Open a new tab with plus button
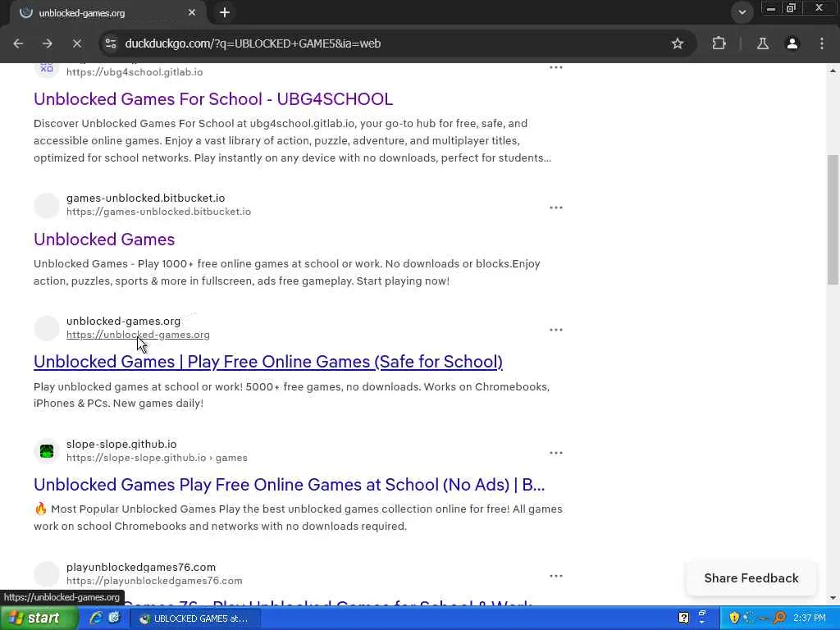The width and height of the screenshot is (840, 630). tap(225, 12)
